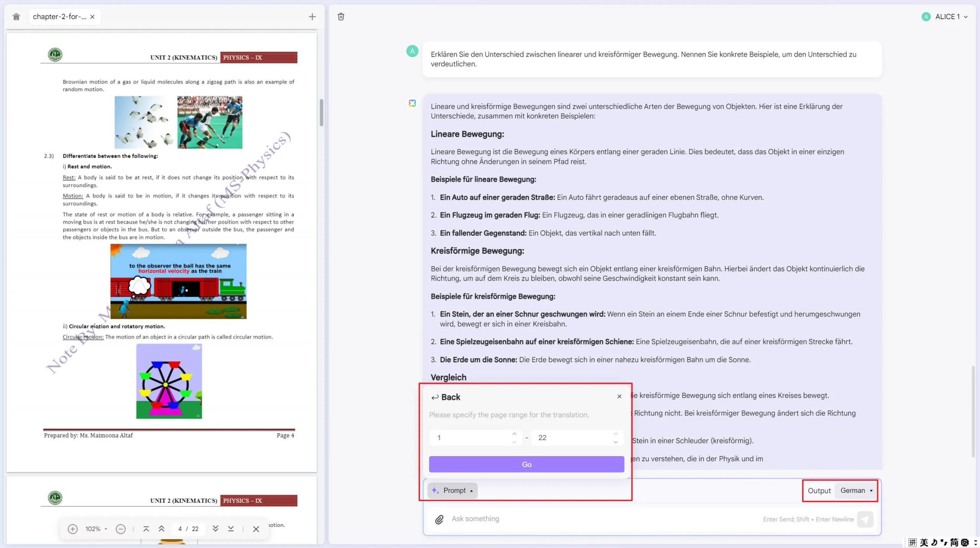
Task: Attach a file in the chat
Action: click(x=439, y=519)
